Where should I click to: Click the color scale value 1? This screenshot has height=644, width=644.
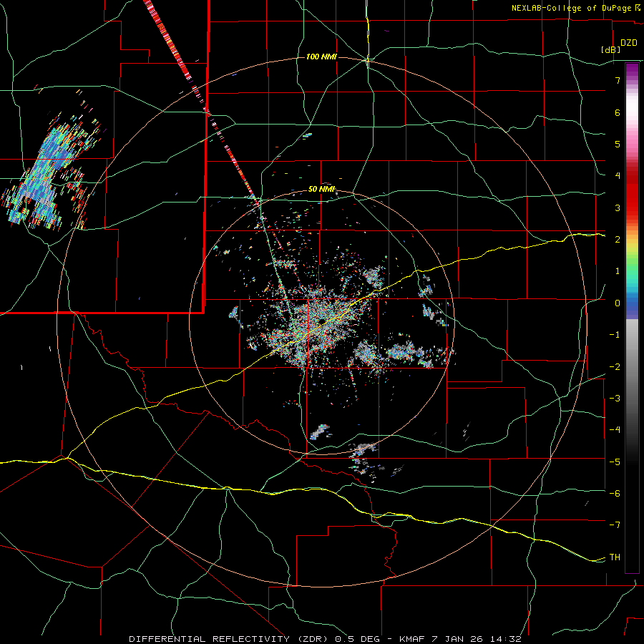tap(618, 271)
